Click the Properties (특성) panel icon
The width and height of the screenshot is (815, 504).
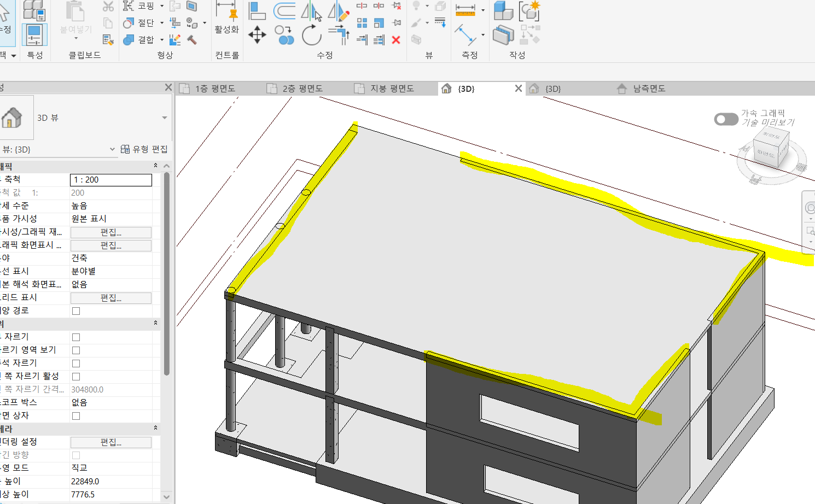pos(34,35)
